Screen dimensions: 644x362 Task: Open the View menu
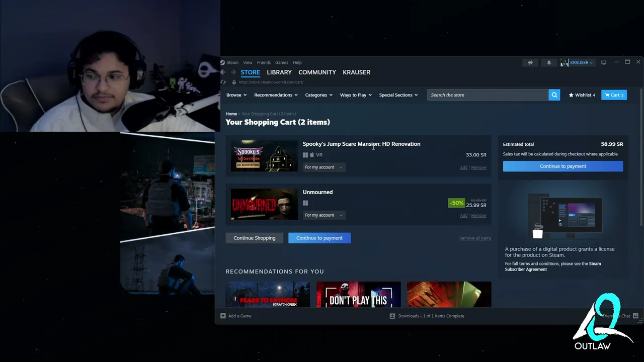pos(248,62)
